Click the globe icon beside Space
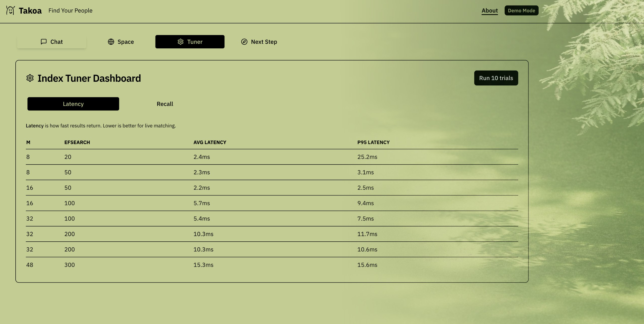 click(x=111, y=42)
